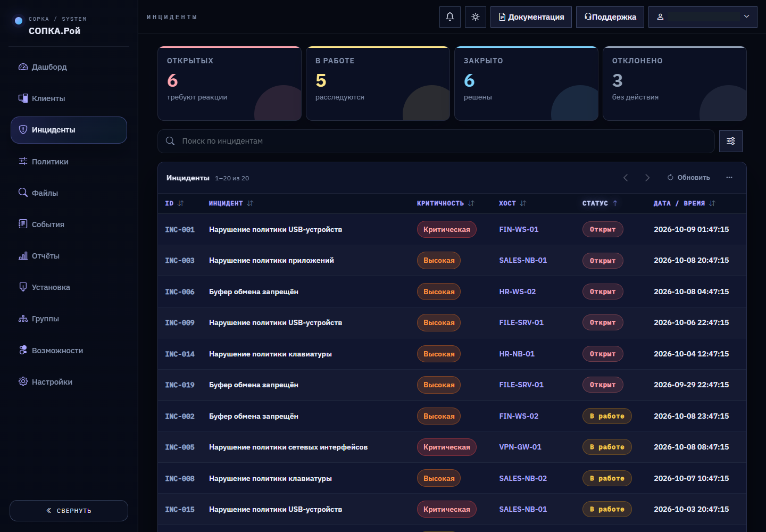Viewport: 766px width, 532px height.
Task: Click the Открытых stat card
Action: point(229,84)
